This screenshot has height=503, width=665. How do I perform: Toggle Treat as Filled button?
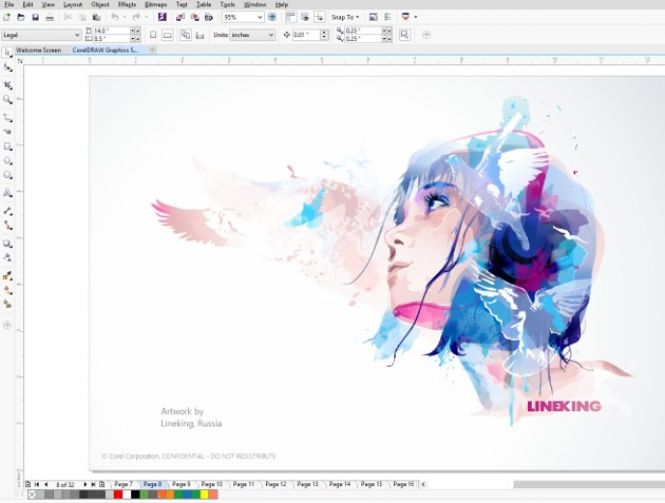[405, 35]
